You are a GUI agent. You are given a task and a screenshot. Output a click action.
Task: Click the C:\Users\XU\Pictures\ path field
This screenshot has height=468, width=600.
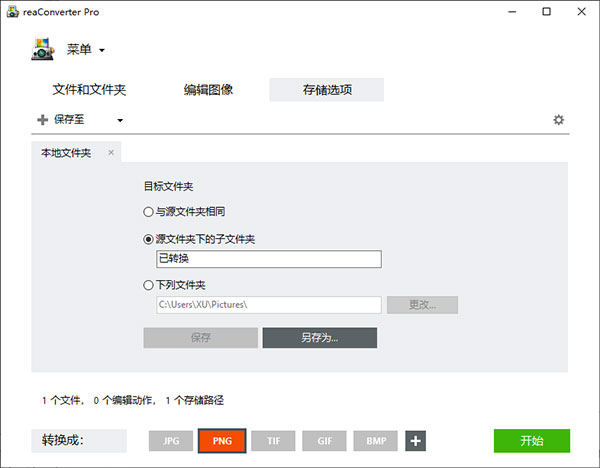(269, 305)
